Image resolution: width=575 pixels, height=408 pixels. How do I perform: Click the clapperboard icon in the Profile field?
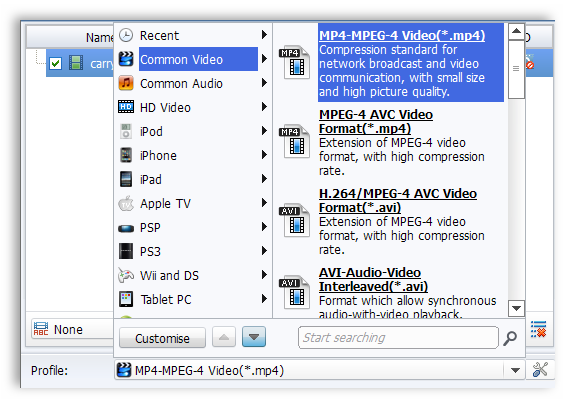[x=124, y=370]
